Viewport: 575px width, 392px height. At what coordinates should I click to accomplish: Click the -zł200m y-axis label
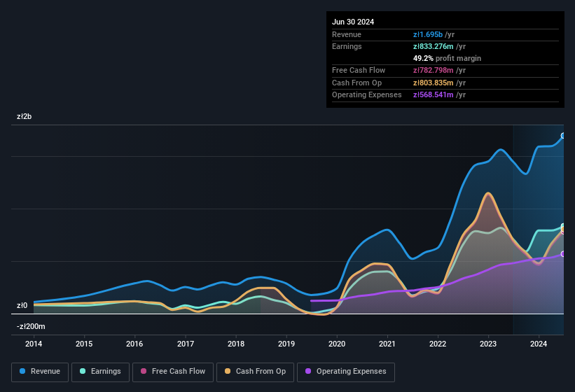[31, 326]
